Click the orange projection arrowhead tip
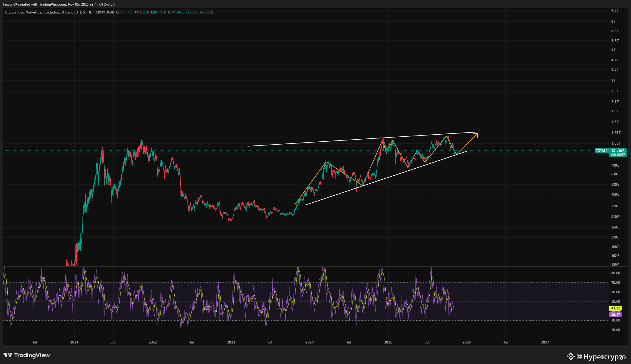The height and width of the screenshot is (364, 631). point(477,134)
